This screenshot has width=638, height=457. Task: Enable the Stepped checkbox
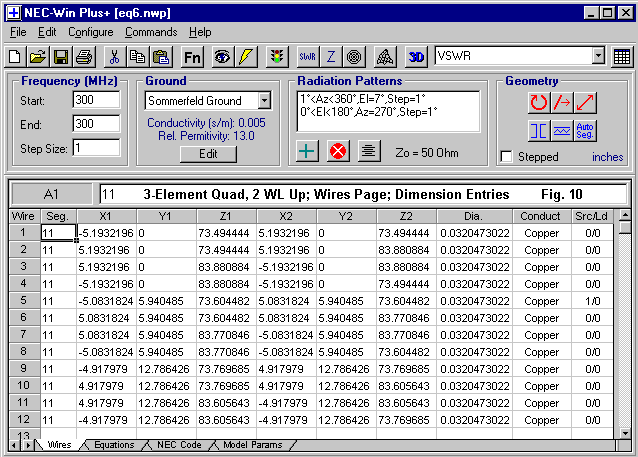(x=507, y=157)
